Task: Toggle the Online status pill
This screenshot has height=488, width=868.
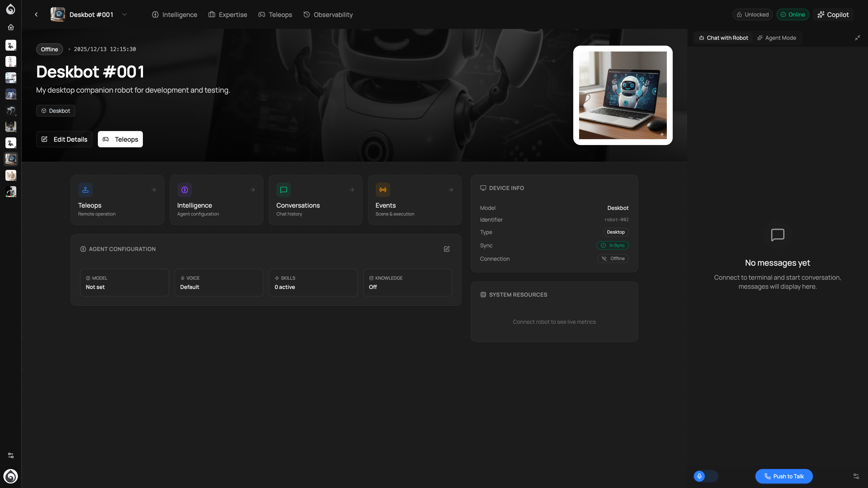Action: click(793, 14)
